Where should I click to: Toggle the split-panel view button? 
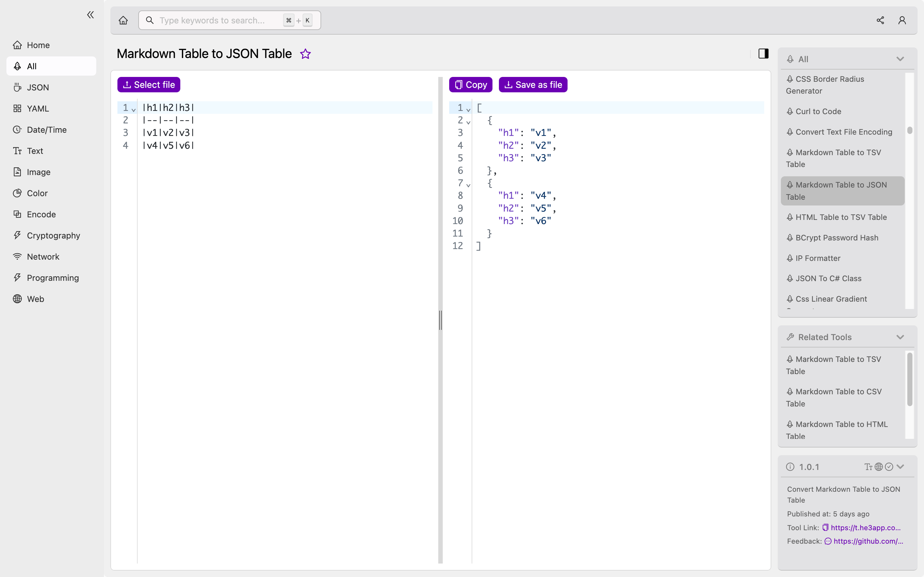(763, 54)
